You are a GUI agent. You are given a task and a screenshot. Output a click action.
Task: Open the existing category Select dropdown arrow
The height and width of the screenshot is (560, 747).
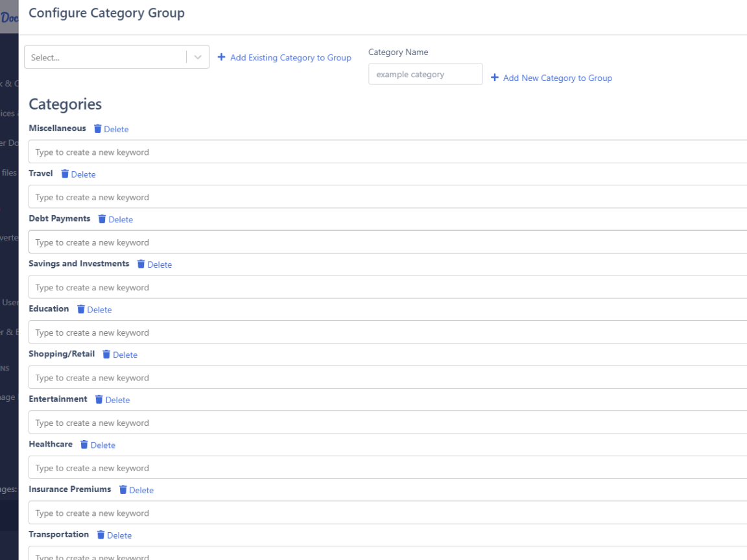(x=198, y=57)
